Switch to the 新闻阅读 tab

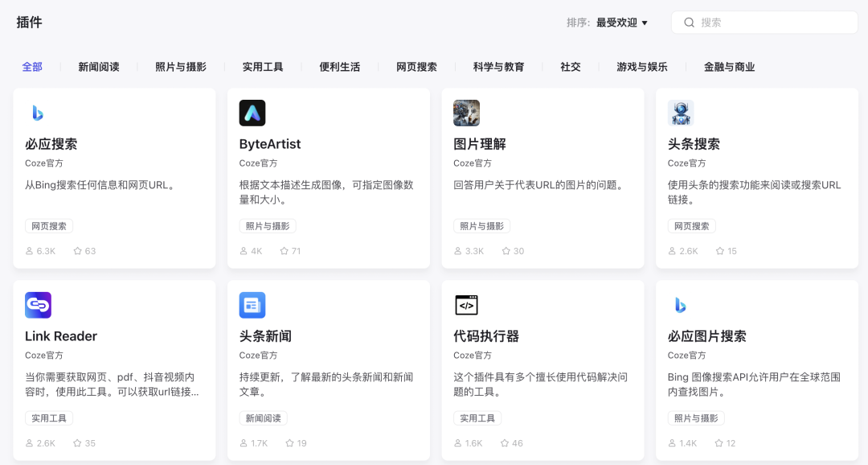[99, 67]
